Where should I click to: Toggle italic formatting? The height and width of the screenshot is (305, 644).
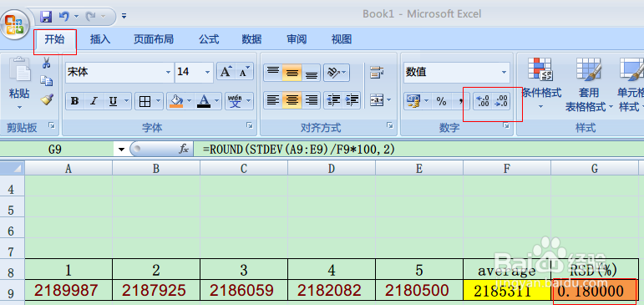click(94, 101)
